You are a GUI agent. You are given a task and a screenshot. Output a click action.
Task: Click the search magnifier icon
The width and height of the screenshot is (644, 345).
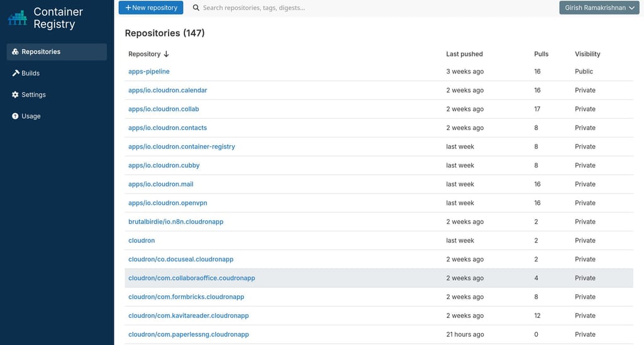196,8
